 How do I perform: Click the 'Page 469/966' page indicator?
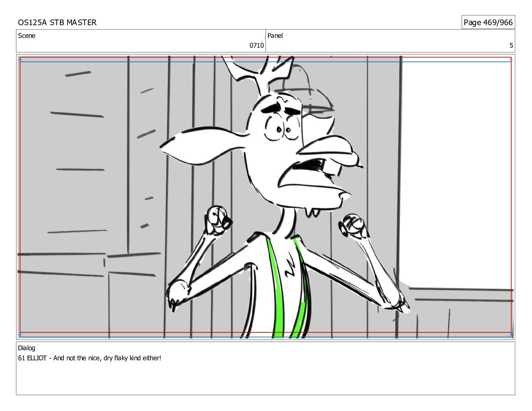[x=488, y=22]
